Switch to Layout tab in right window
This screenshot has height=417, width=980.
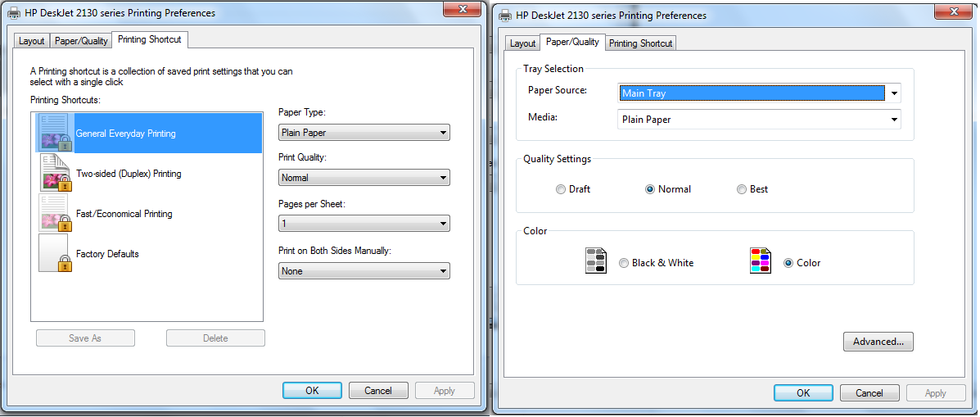pos(522,43)
